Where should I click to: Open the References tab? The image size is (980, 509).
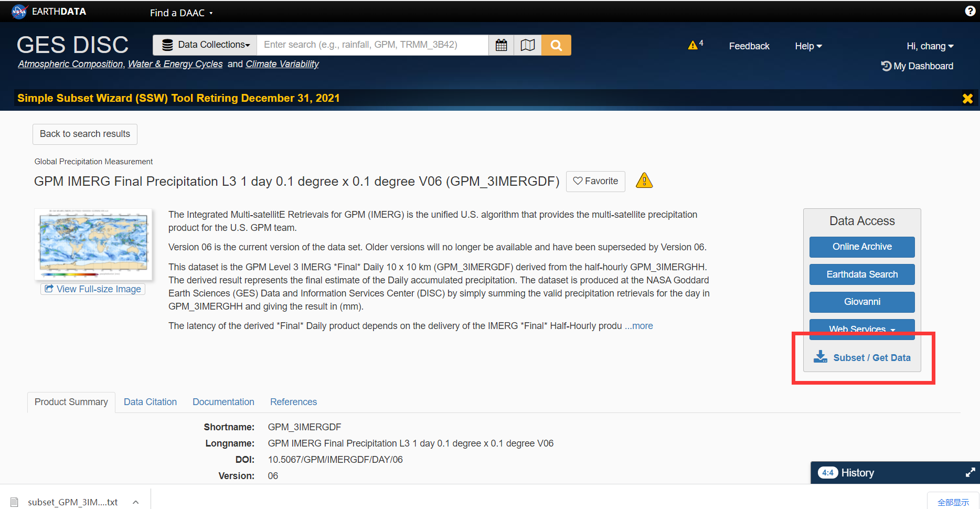293,402
